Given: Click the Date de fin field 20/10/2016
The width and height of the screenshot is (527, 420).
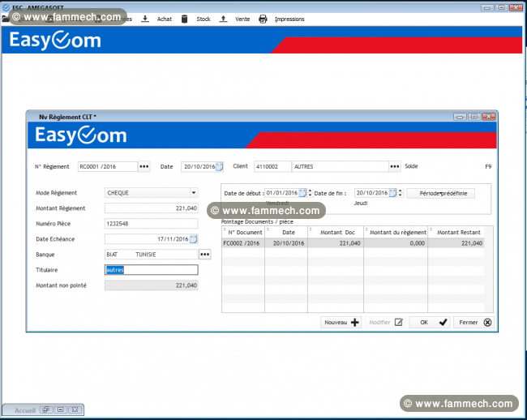Looking at the screenshot, I should [x=371, y=193].
